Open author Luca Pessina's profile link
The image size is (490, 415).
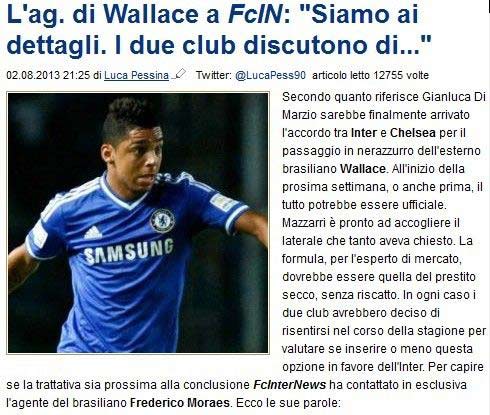[136, 75]
